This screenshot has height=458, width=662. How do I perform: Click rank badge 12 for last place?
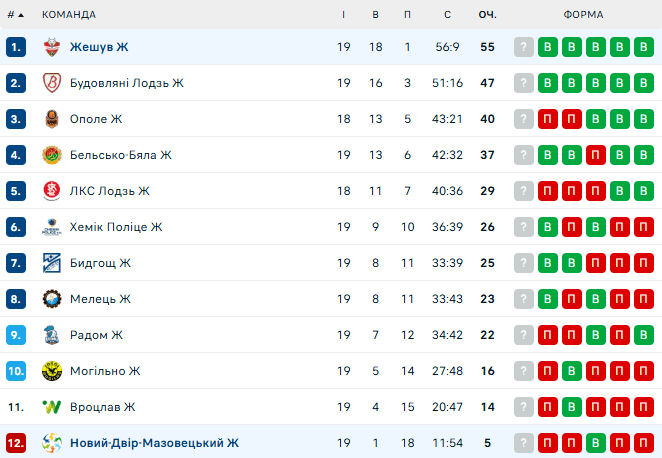click(x=15, y=443)
